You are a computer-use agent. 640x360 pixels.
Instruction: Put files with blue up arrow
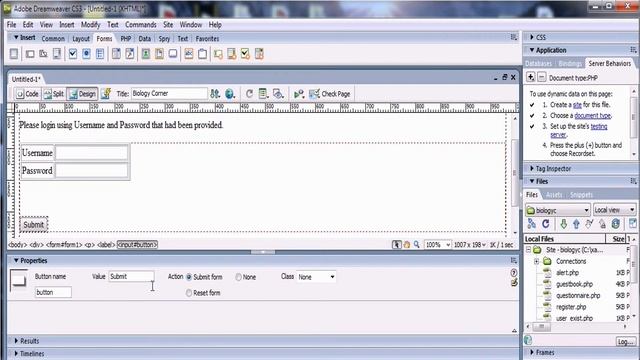point(576,224)
